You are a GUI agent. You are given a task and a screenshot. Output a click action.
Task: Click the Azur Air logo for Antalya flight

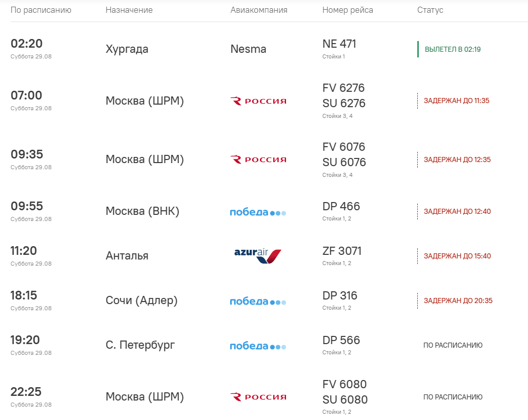pos(258,256)
